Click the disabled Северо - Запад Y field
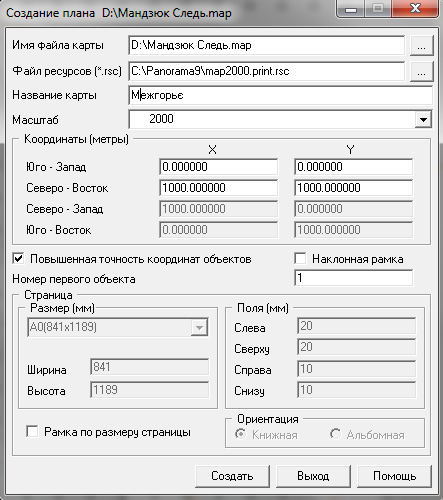This screenshot has height=500, width=443. (x=353, y=209)
